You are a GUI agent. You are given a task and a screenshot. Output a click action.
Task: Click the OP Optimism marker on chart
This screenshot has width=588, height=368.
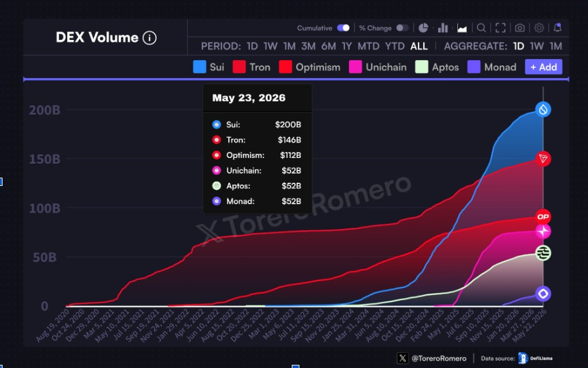click(543, 217)
